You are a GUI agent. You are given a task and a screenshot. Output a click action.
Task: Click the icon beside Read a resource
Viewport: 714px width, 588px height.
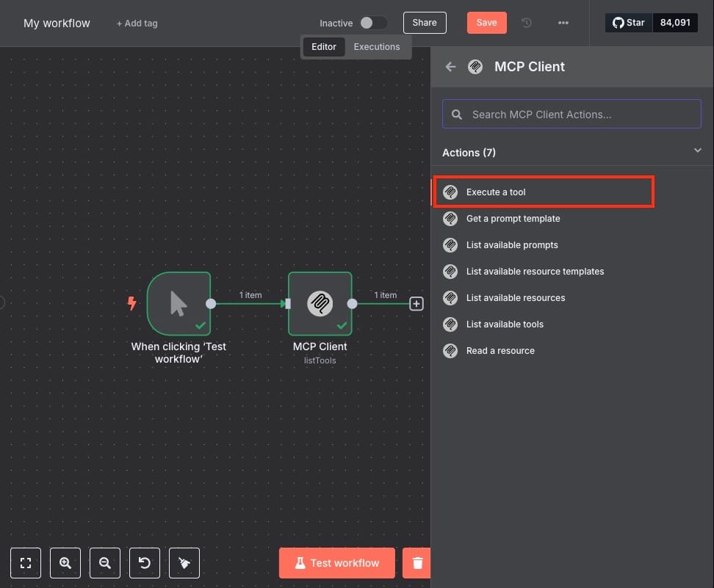[x=450, y=350]
